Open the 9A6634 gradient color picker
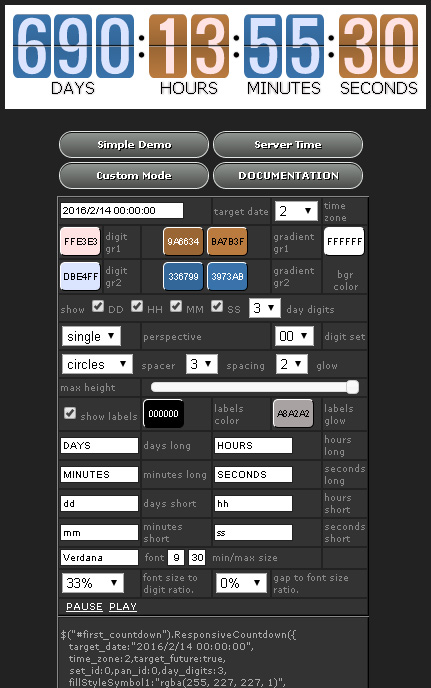 [x=183, y=241]
